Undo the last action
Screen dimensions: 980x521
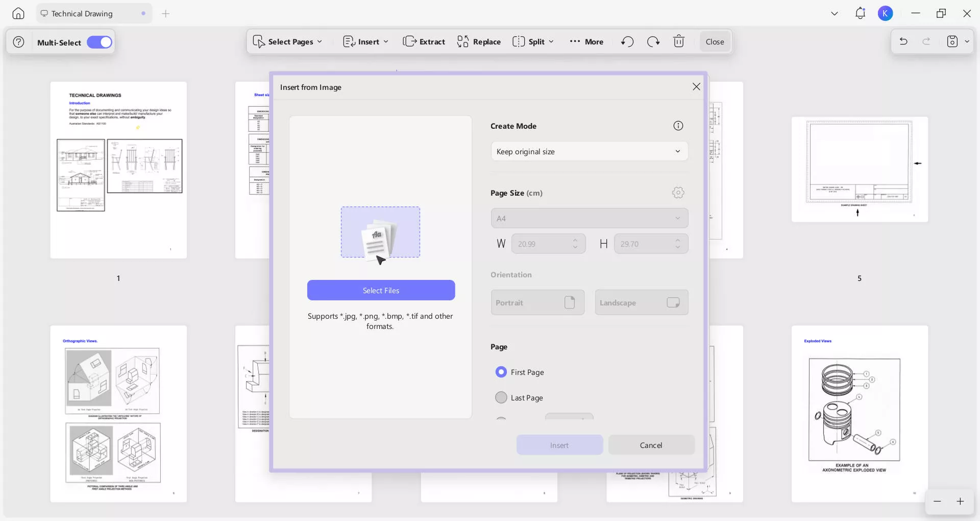[x=903, y=41]
